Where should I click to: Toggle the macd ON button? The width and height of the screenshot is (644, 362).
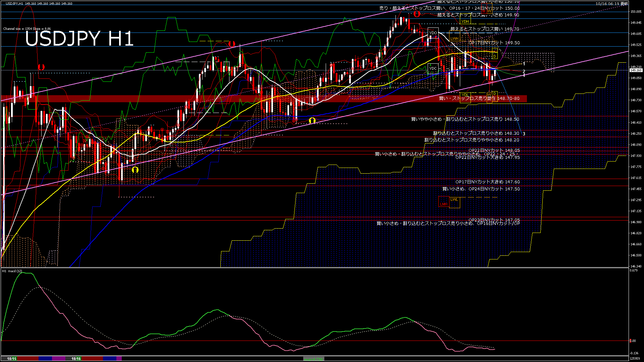click(314, 359)
